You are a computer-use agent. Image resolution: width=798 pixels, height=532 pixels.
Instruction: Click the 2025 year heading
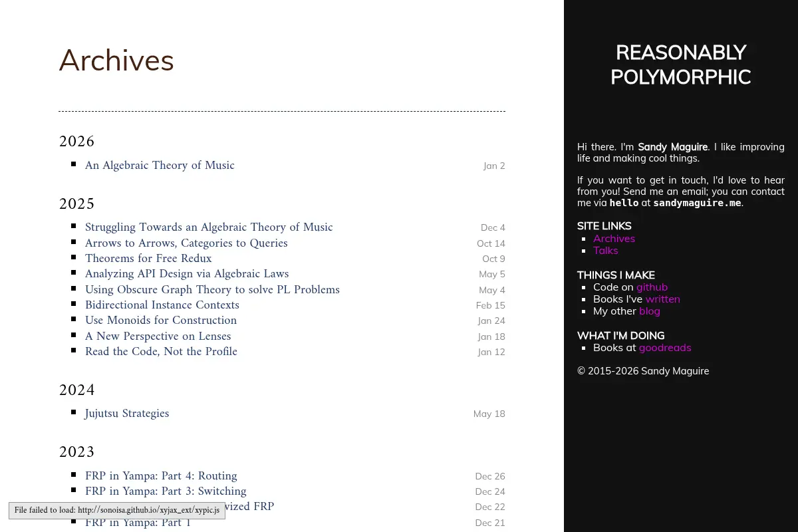click(x=77, y=203)
